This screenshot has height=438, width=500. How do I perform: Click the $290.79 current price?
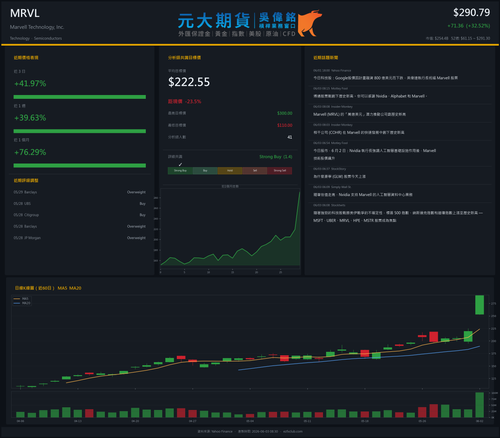(471, 13)
